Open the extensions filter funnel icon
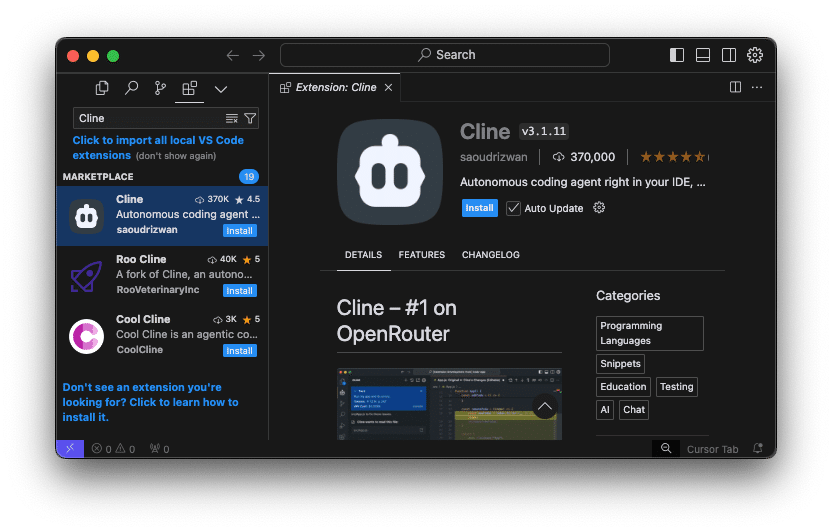Image resolution: width=832 pixels, height=532 pixels. point(250,118)
